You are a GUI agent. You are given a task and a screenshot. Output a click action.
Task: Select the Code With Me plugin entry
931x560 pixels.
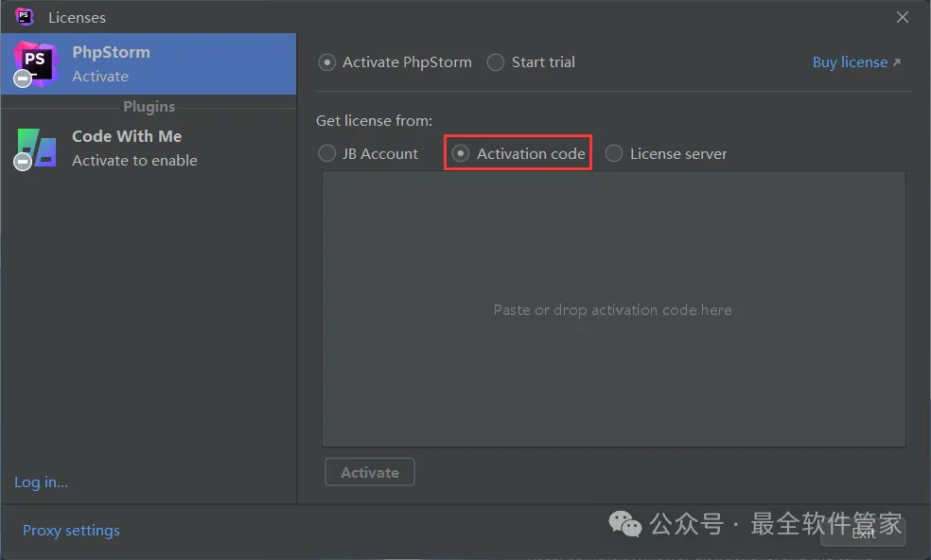tap(149, 148)
